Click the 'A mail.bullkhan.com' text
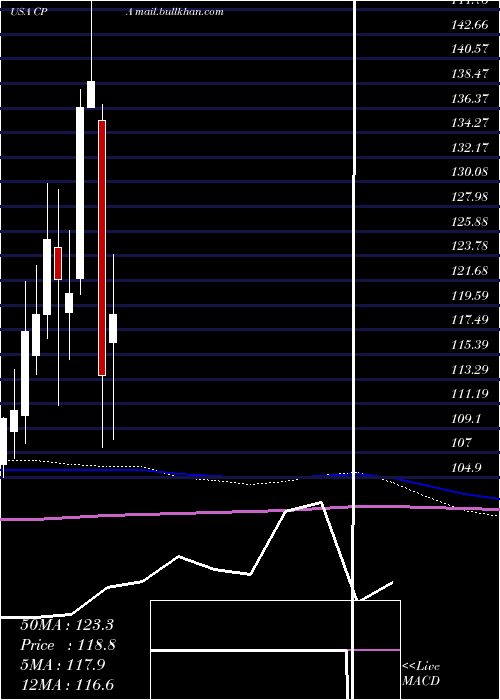 coord(174,12)
